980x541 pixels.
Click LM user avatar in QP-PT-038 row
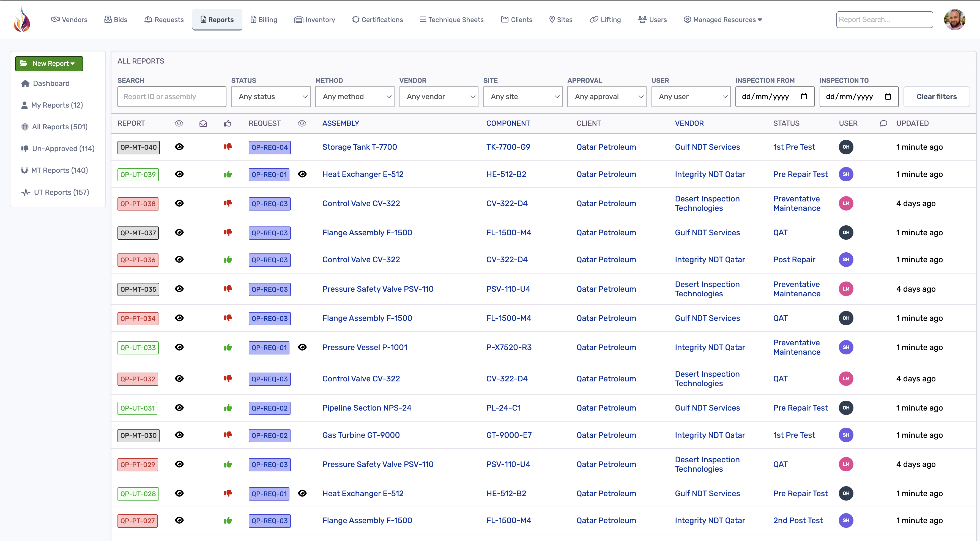846,203
